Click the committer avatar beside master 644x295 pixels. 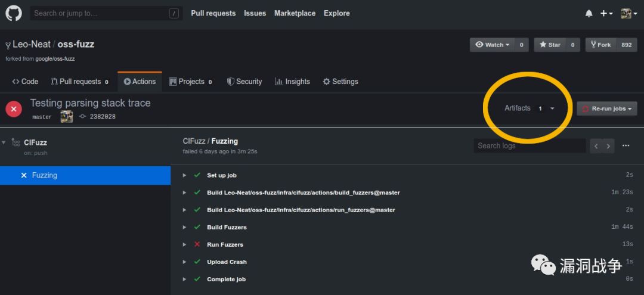coord(67,117)
